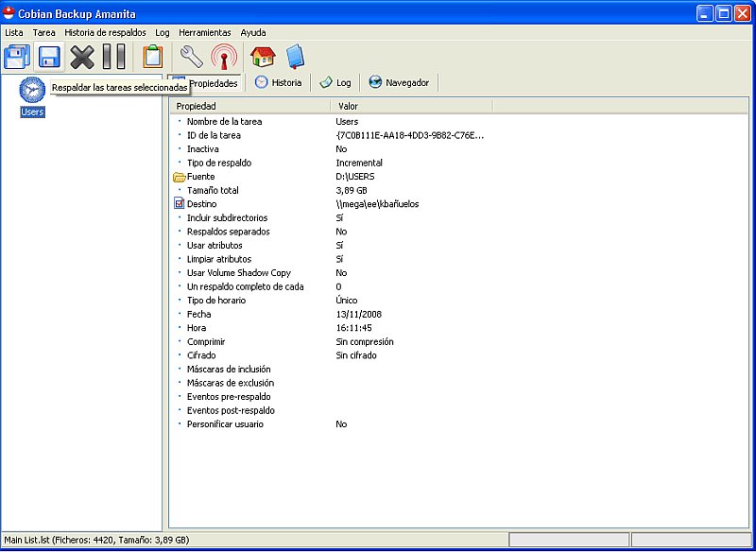Open the Log menu in the menu bar
The height and width of the screenshot is (552, 756).
click(163, 33)
